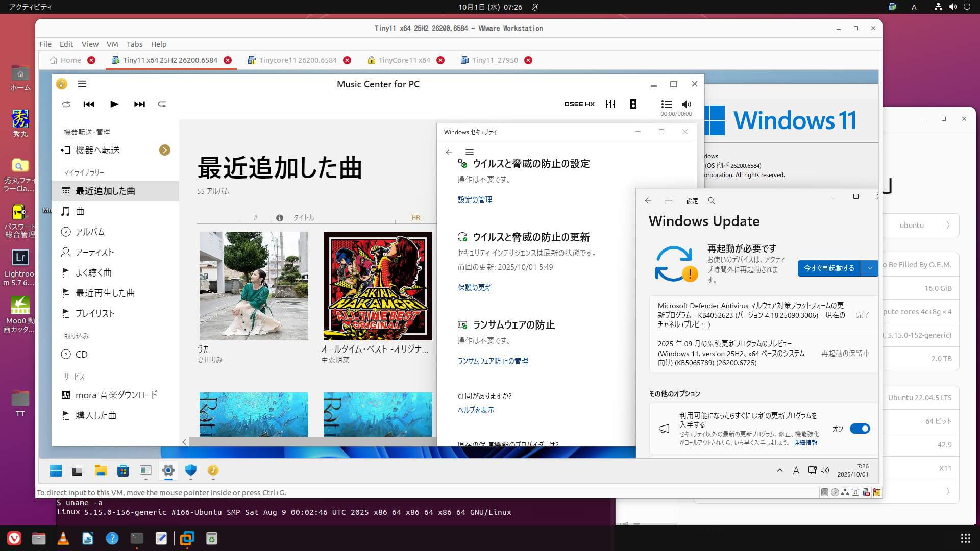This screenshot has height=551, width=980.
Task: Open 設定の管理 link in Windows Security
Action: 475,200
